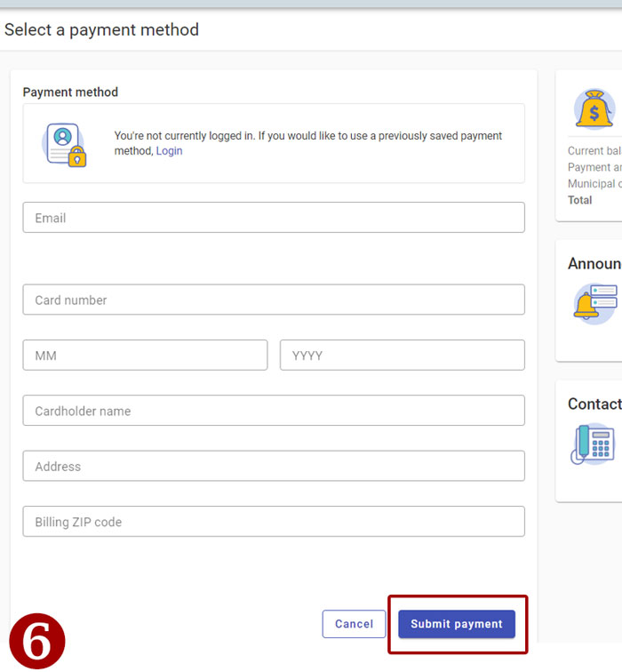The width and height of the screenshot is (622, 672).
Task: Focus the Cardholder name field
Action: point(274,411)
